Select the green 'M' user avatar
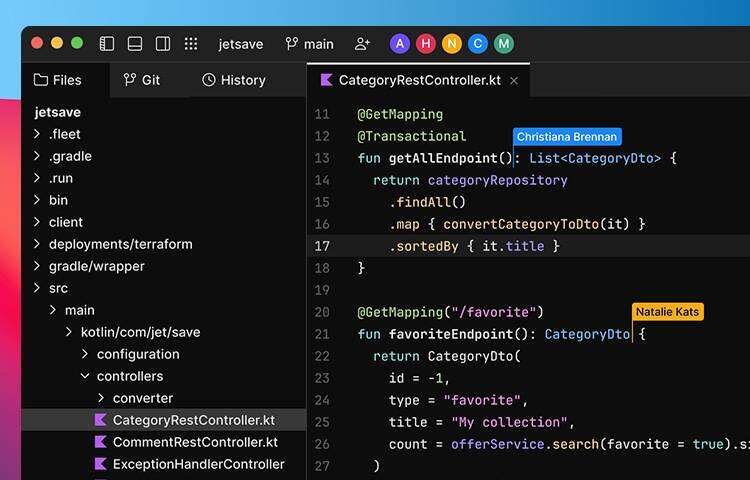Viewport: 750px width, 480px height. point(504,44)
